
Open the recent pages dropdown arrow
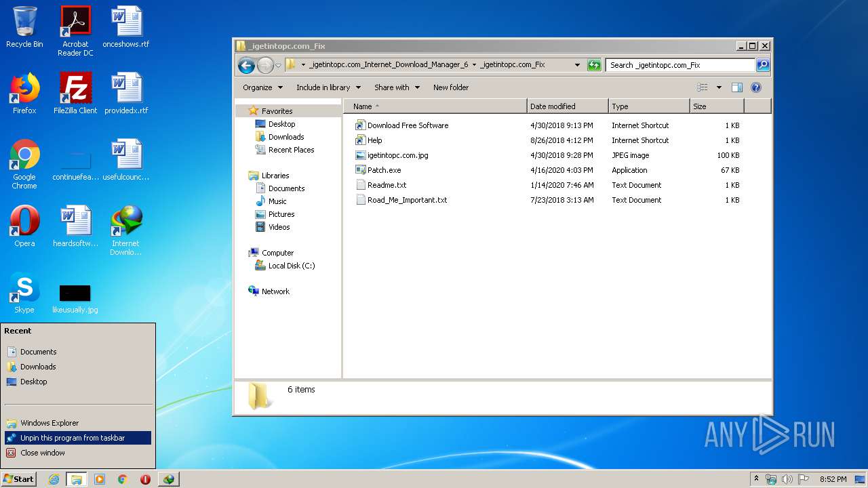(x=278, y=66)
